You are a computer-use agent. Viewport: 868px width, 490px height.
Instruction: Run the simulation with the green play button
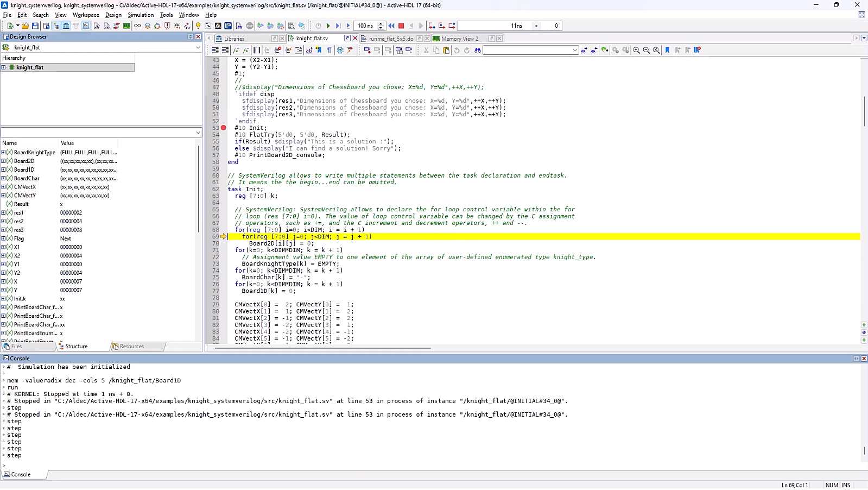[328, 26]
